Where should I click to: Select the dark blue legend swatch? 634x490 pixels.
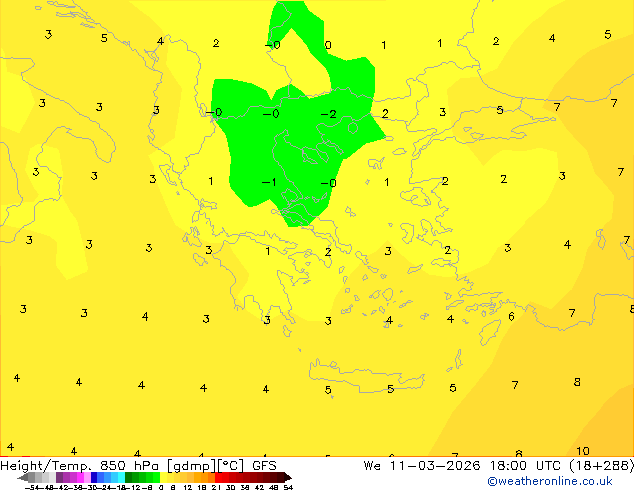(94, 477)
